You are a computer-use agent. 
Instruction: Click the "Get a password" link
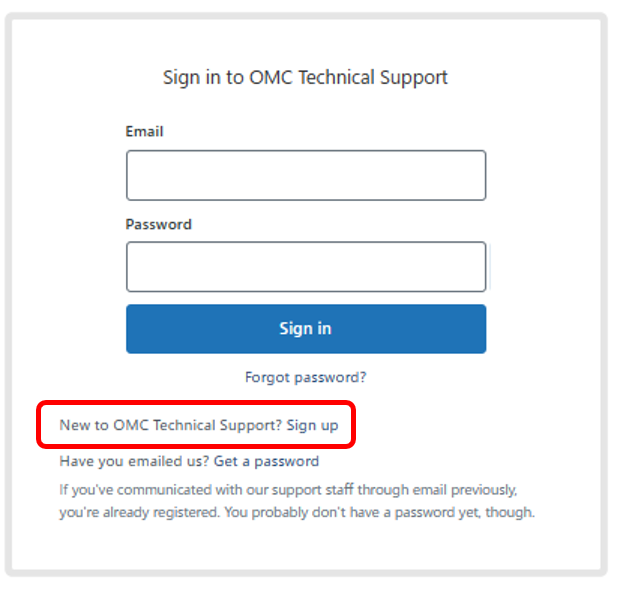(266, 461)
